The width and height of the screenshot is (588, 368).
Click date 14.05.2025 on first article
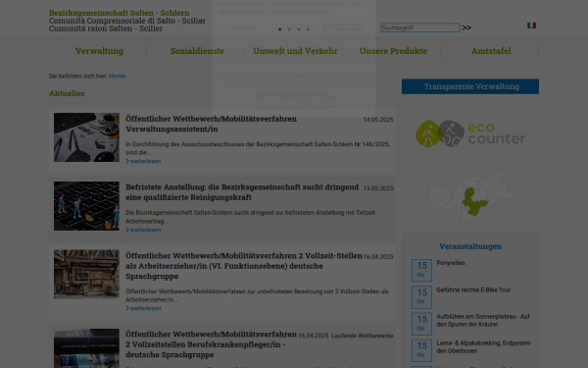pos(378,120)
